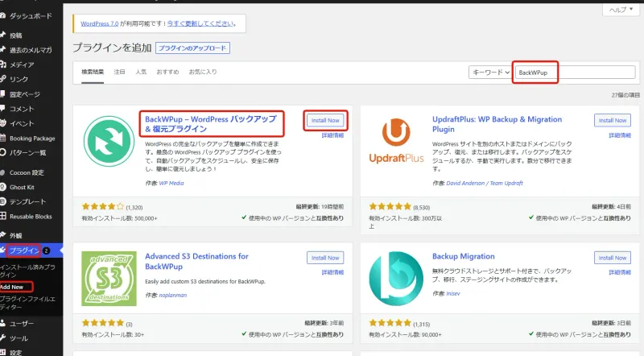Open メディア in the sidebar
This screenshot has height=356, width=644.
(x=22, y=64)
